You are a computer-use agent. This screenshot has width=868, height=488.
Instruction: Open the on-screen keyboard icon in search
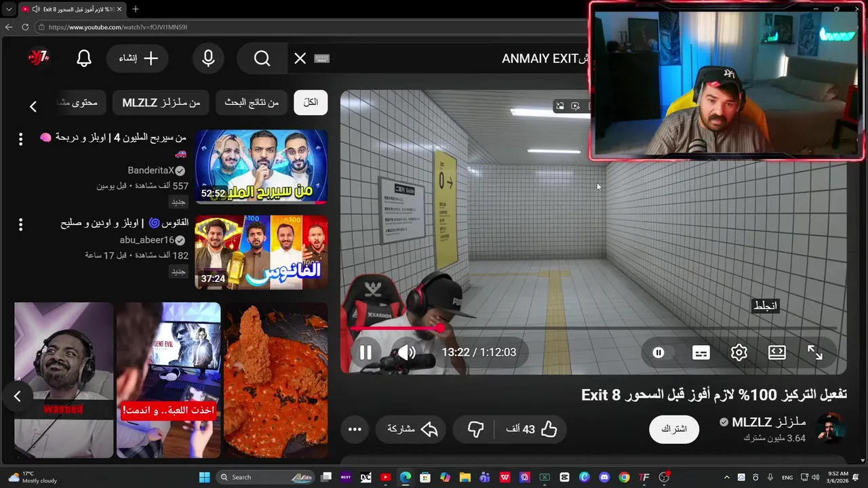pyautogui.click(x=322, y=58)
